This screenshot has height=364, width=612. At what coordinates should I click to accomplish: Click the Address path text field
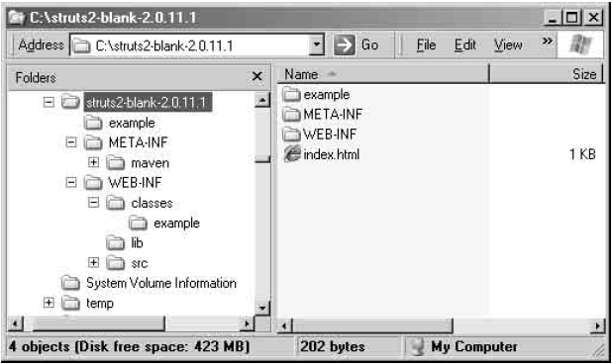click(191, 45)
